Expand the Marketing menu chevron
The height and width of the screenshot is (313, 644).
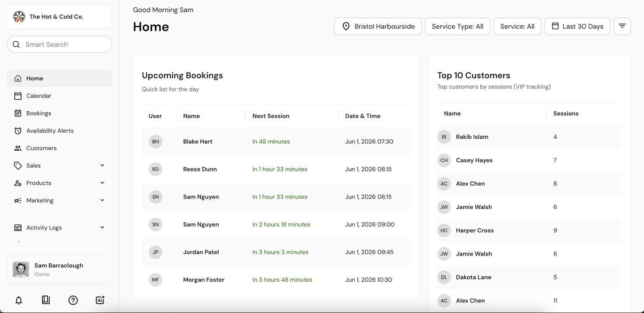[x=102, y=200]
